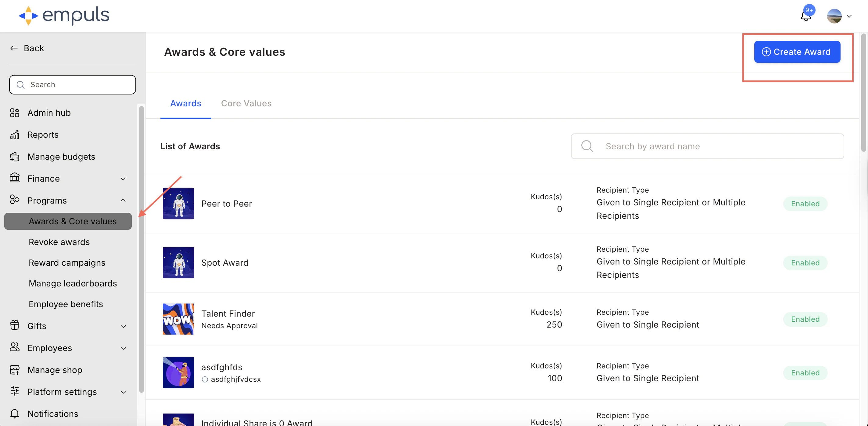Image resolution: width=868 pixels, height=426 pixels.
Task: Click the Notifications bell in sidebar
Action: point(15,414)
